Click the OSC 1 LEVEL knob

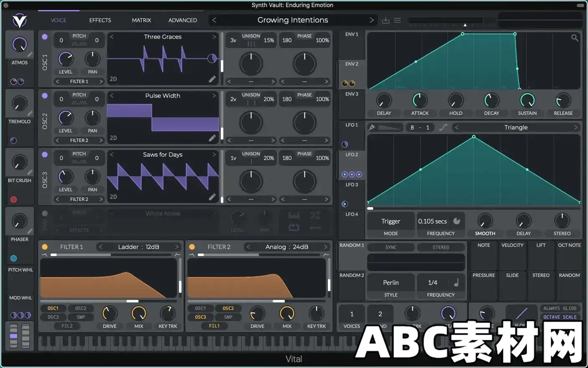66,59
